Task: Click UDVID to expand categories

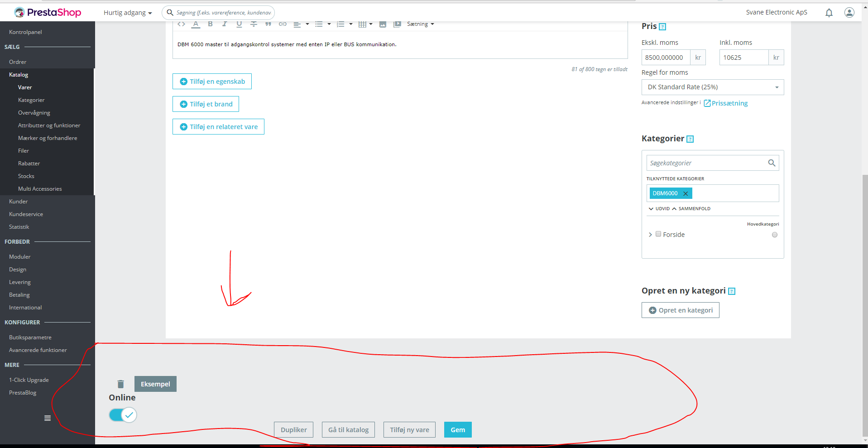Action: coord(659,209)
